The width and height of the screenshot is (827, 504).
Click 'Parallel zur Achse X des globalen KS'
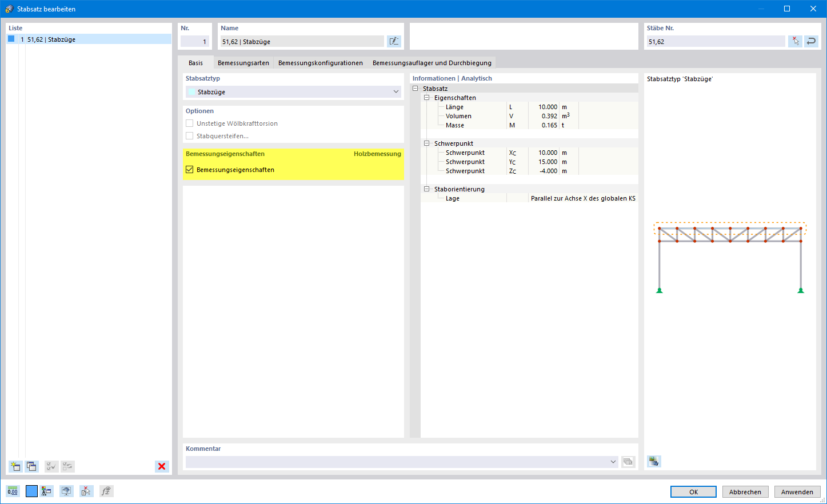point(583,198)
